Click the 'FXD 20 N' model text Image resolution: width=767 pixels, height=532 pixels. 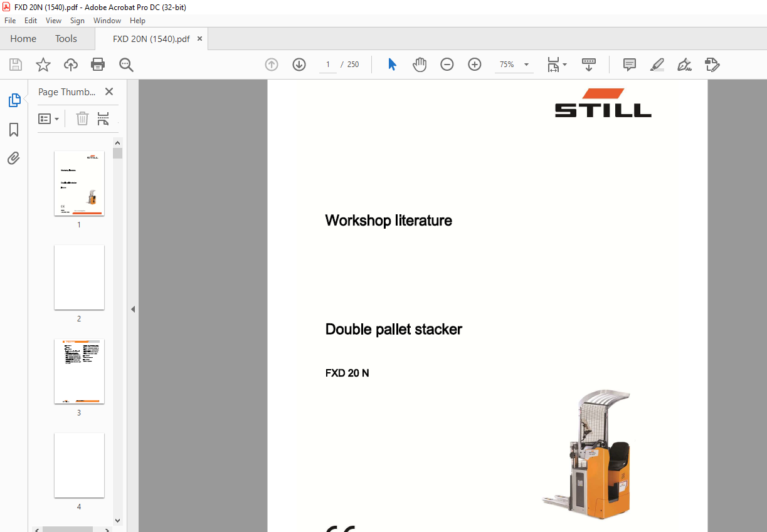pyautogui.click(x=347, y=373)
